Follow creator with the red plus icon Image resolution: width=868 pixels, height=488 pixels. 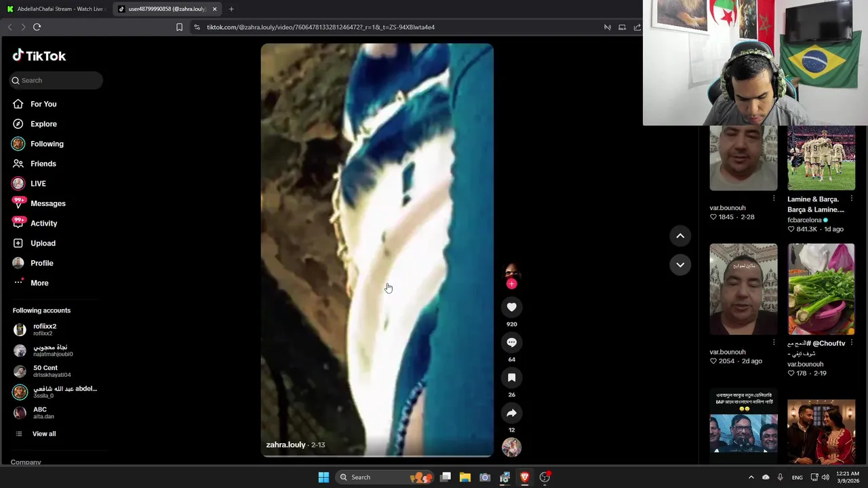tap(511, 284)
